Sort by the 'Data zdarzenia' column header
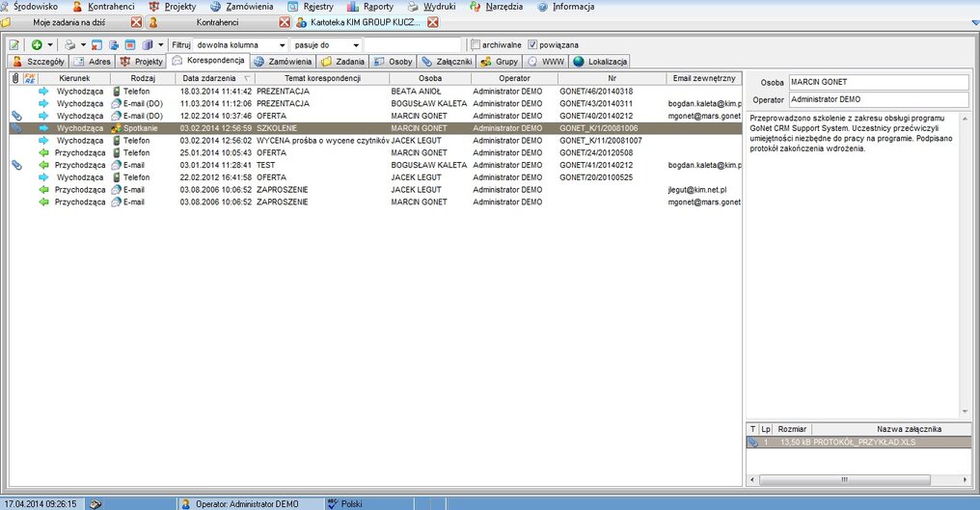Screen dimensions: 980x510 pos(214,78)
